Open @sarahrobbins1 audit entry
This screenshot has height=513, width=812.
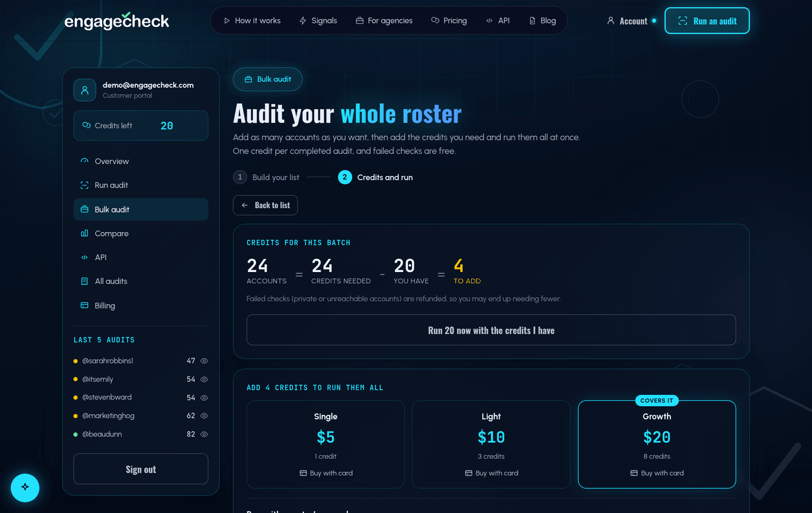(x=107, y=361)
